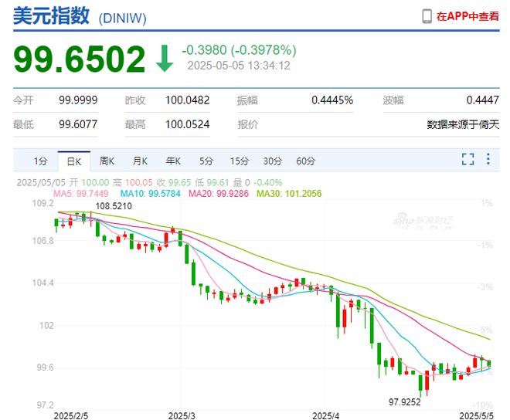Click the (DINIW) ticker symbol

click(122, 19)
